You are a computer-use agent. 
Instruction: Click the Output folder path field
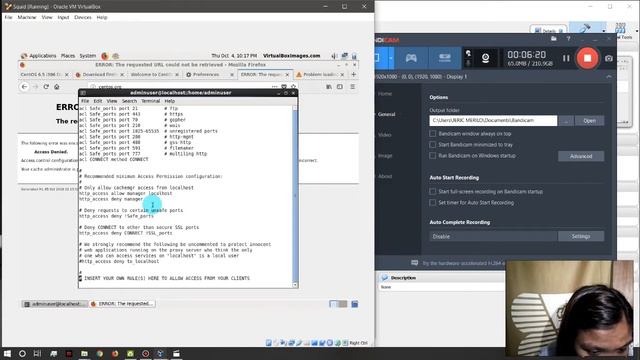pos(493,120)
